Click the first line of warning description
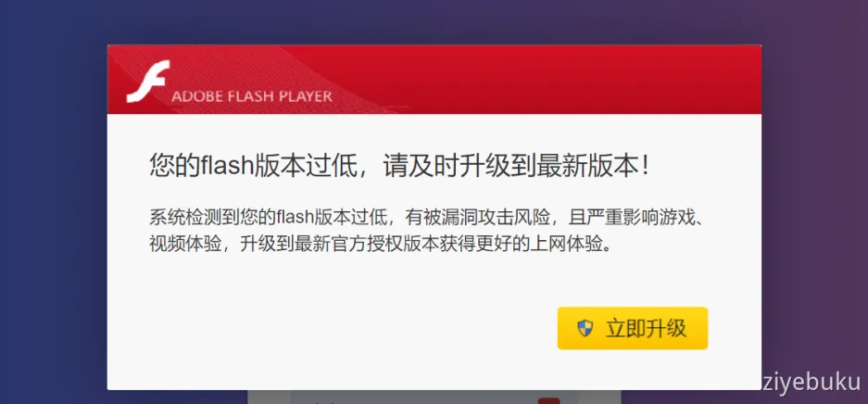 coord(427,218)
